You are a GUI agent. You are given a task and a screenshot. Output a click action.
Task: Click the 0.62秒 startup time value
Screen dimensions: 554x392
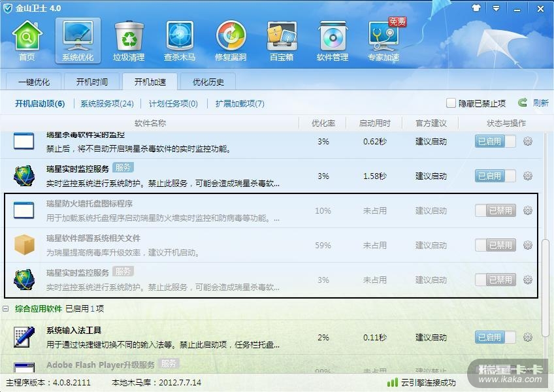tap(374, 142)
